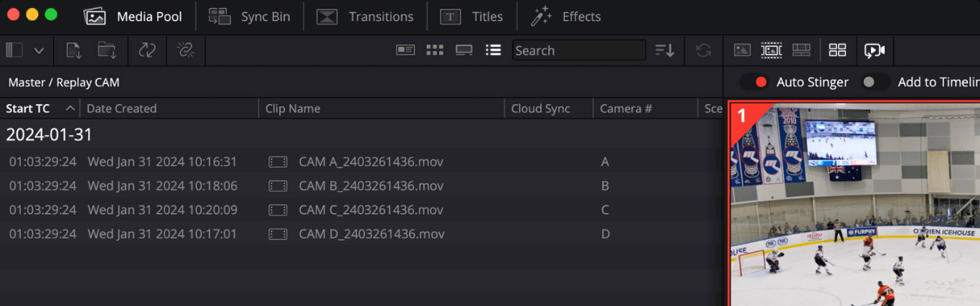Sort by the Start TC column
This screenshot has height=306, width=980.
click(29, 108)
